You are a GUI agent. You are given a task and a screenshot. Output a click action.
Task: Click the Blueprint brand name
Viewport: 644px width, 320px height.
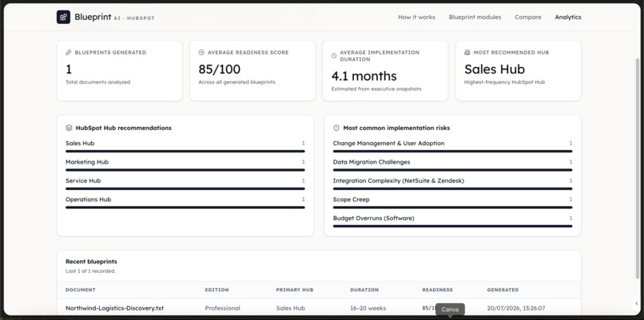click(x=93, y=17)
